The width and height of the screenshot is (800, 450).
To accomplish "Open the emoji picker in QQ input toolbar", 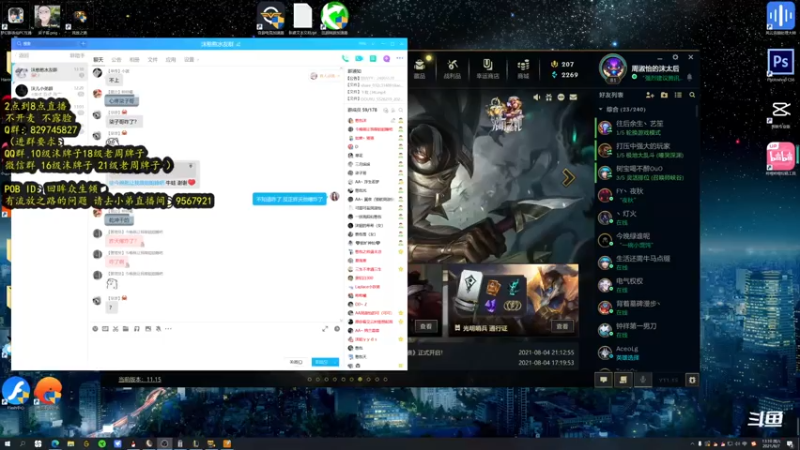I will click(95, 329).
